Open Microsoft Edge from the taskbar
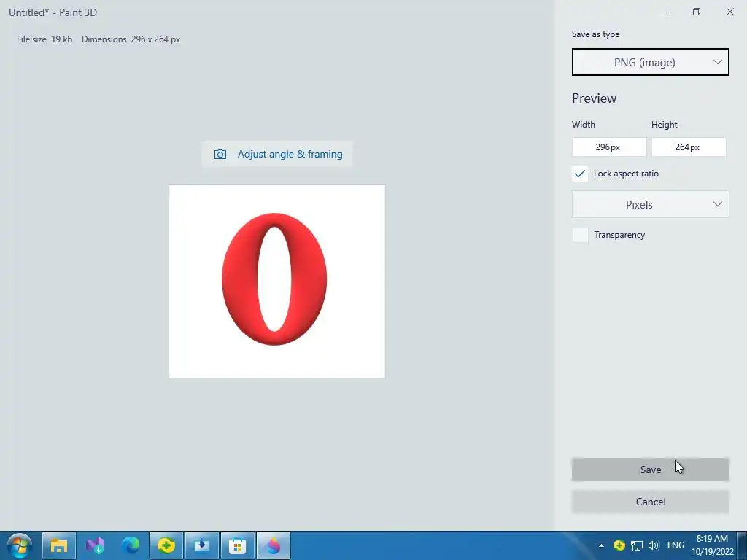747x560 pixels. pos(131,545)
